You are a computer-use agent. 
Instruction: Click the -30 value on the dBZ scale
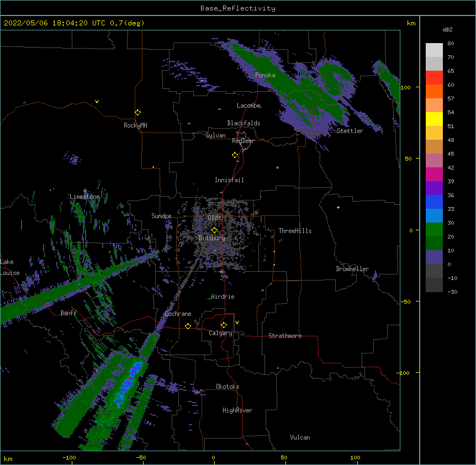(452, 292)
